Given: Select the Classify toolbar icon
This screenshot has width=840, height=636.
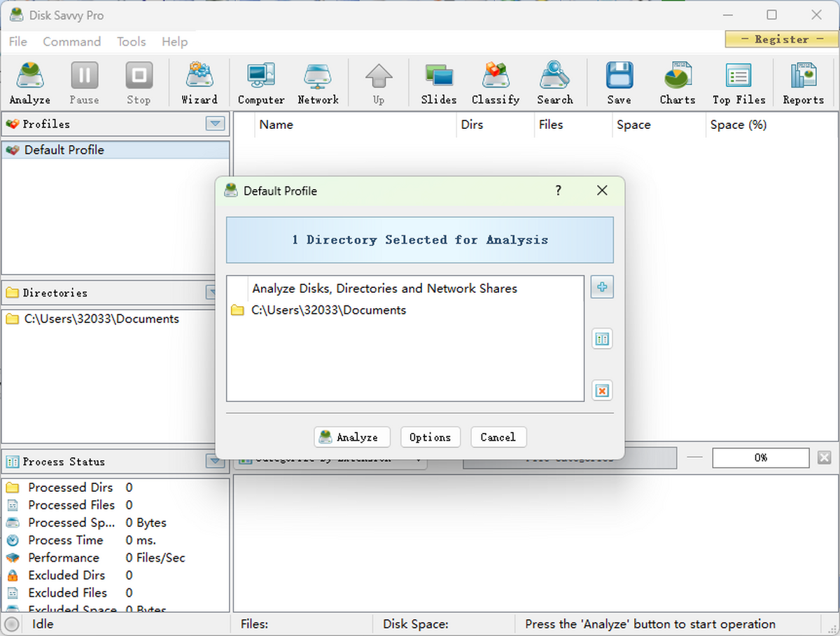Looking at the screenshot, I should coord(496,82).
